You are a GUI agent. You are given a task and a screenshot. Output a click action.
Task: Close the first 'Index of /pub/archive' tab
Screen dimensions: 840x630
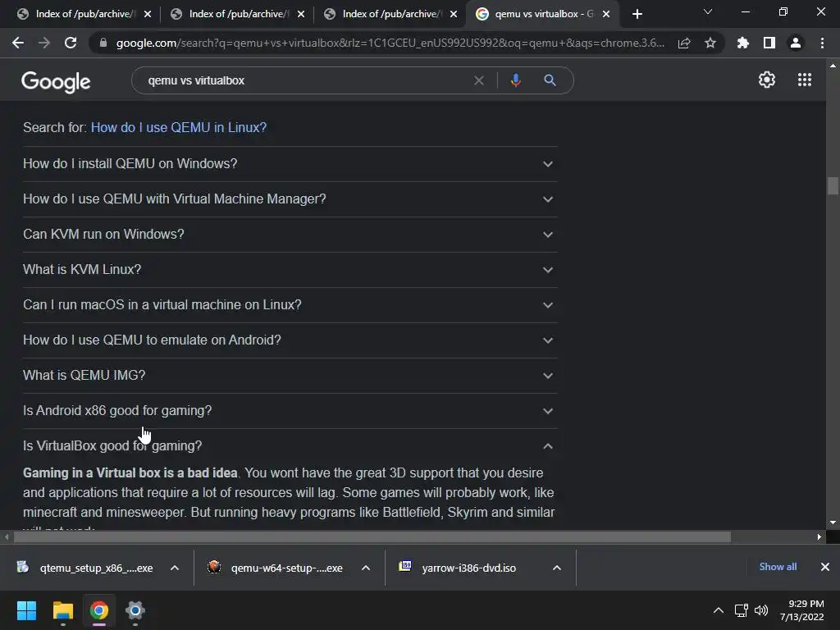coord(148,14)
